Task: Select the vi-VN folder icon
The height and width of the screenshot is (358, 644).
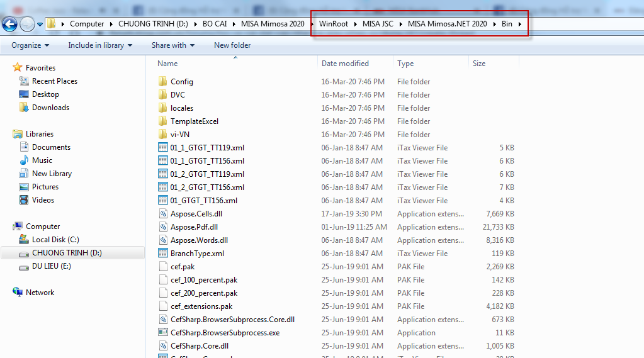Action: click(162, 134)
